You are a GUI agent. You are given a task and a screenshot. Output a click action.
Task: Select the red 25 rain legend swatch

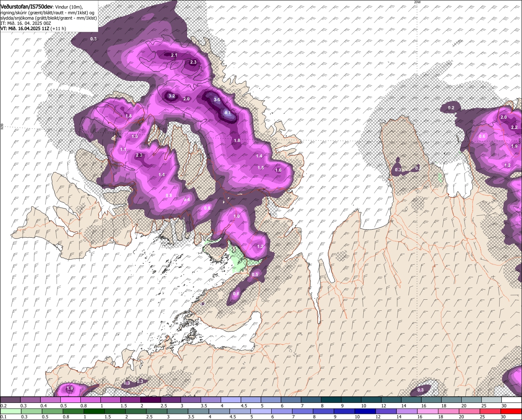[491, 411]
